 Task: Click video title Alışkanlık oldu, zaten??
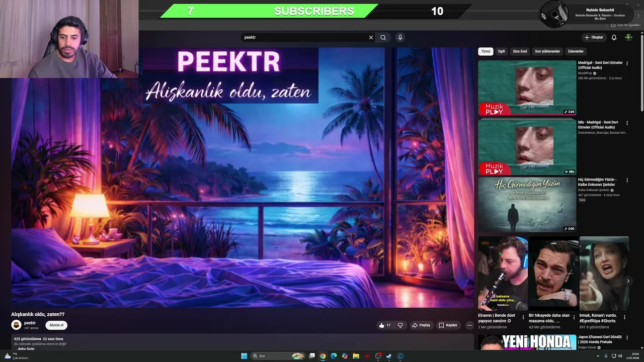[x=38, y=314]
